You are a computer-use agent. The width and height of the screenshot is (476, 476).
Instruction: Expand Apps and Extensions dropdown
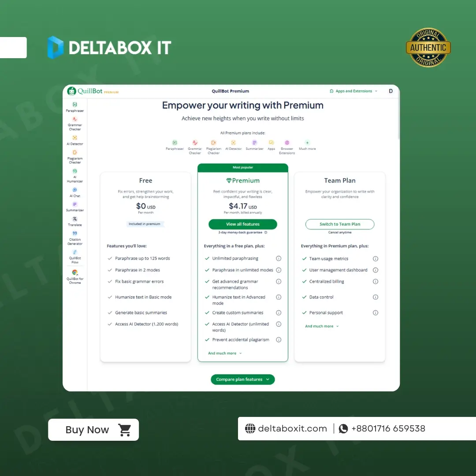point(354,91)
